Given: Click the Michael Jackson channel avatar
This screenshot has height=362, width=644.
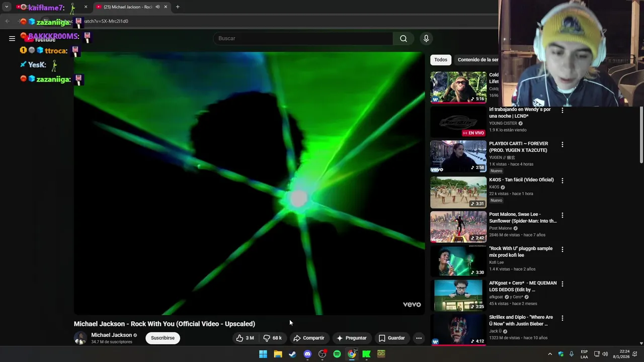Looking at the screenshot, I should coord(80,338).
